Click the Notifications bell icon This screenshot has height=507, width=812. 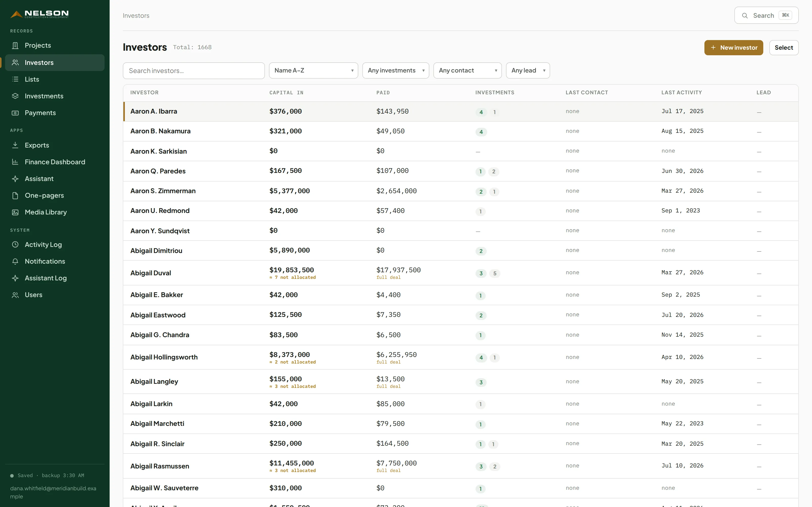coord(15,261)
